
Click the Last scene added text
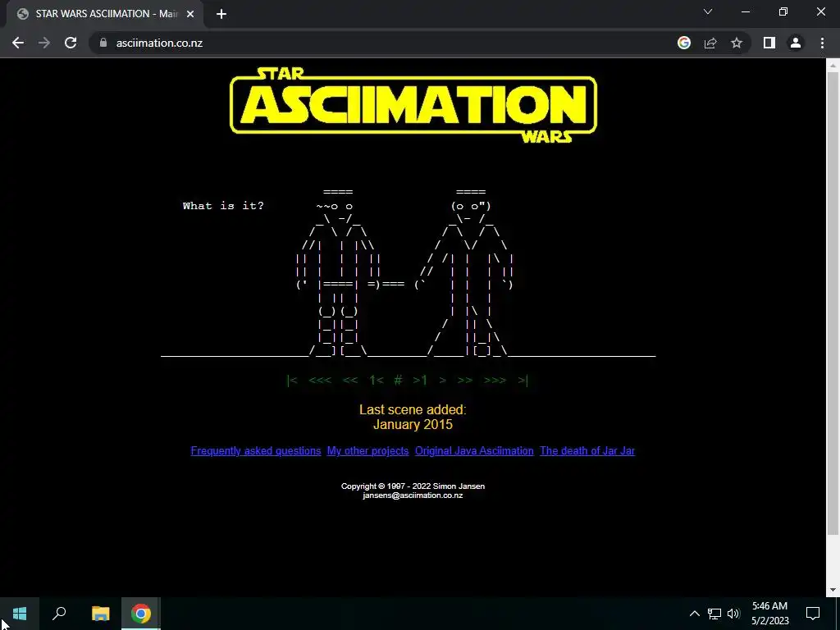[x=413, y=410]
